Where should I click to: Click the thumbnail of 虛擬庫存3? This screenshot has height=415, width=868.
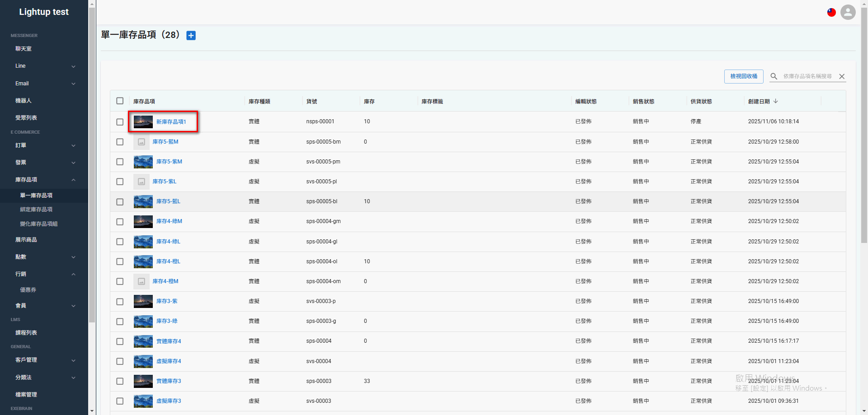(143, 401)
